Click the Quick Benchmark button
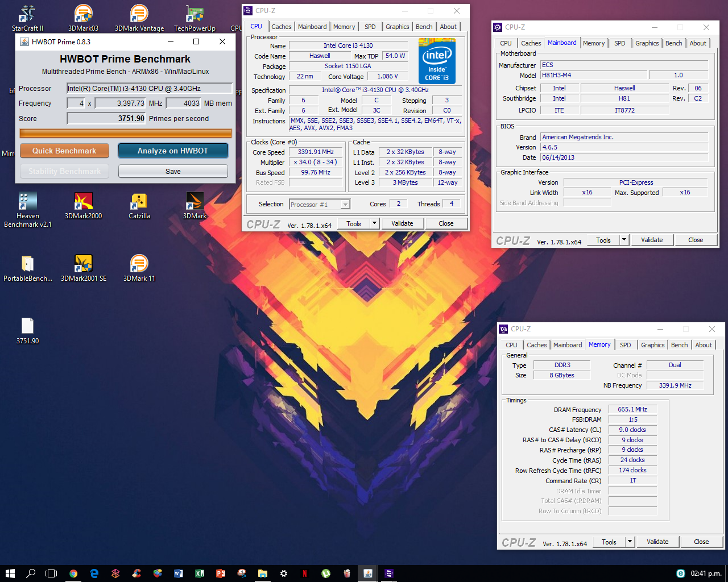 point(64,151)
